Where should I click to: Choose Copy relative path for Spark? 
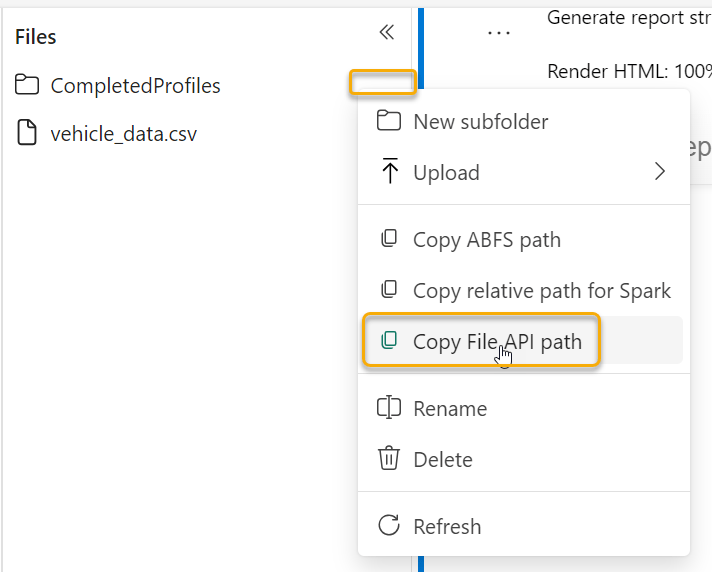point(541,291)
